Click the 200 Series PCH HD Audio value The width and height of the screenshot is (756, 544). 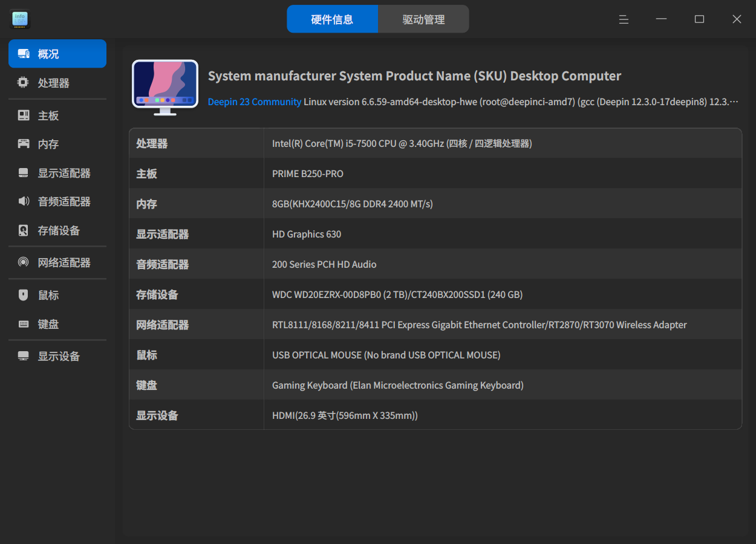[x=324, y=264]
